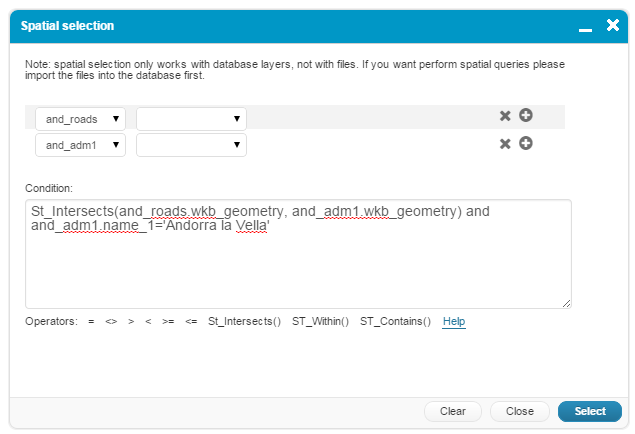Expand empty dropdown next to and_roads
This screenshot has height=434, width=635.
coord(191,119)
